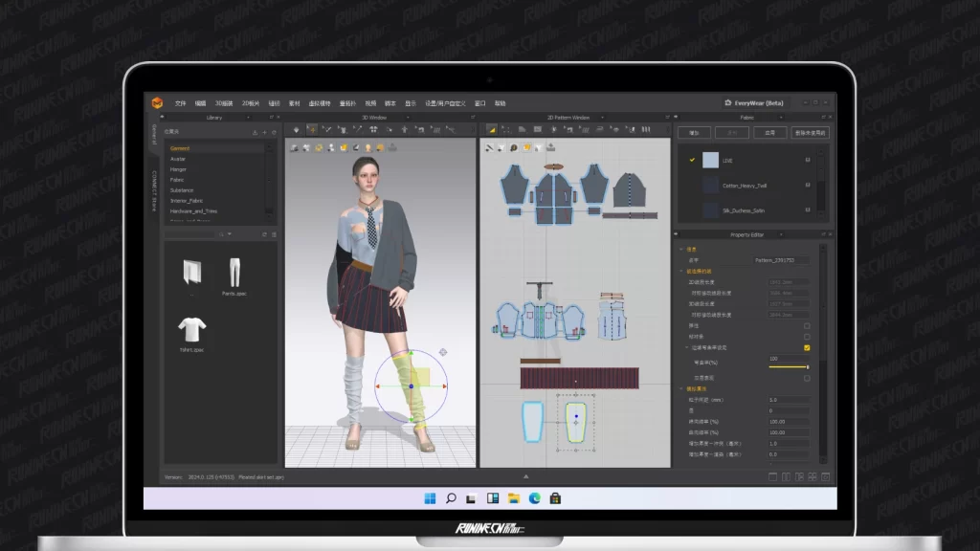Collapse the first Property Editor section
The width and height of the screenshot is (980, 551).
(681, 249)
